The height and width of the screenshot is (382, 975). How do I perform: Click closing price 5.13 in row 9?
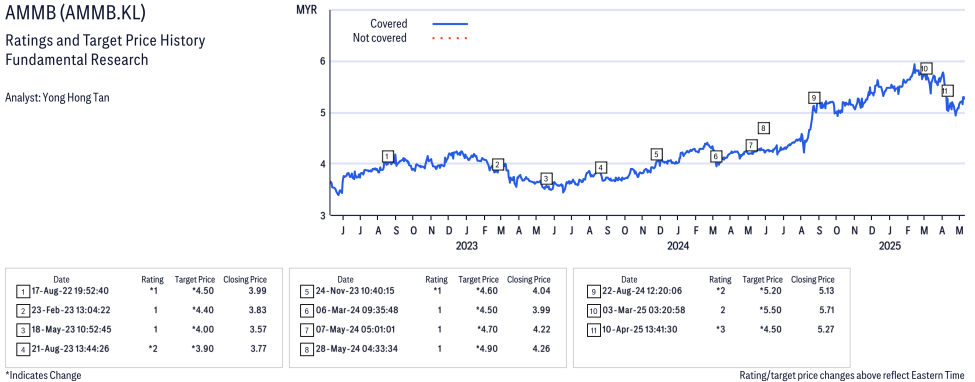pos(826,292)
